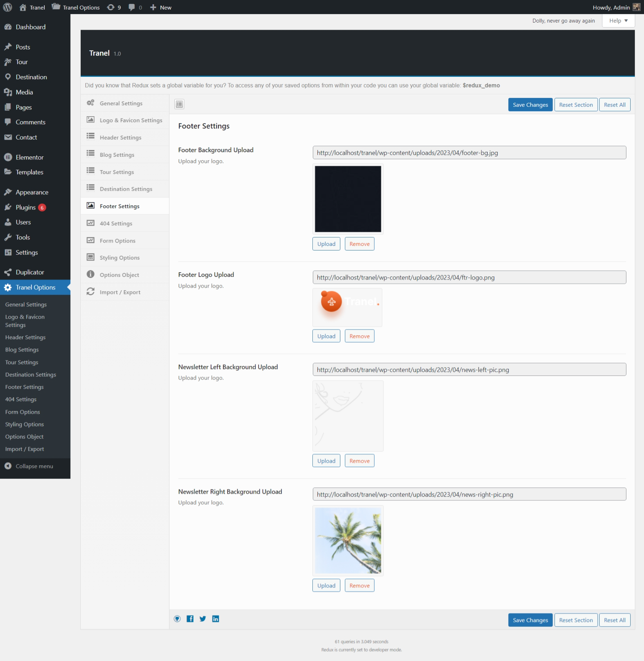
Task: Click the Contact envelope icon
Action: pos(8,137)
